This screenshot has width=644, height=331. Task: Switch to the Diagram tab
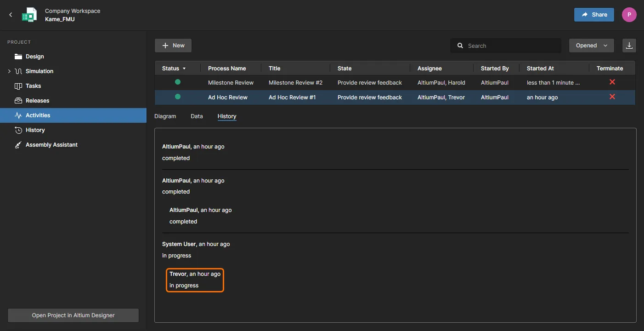point(165,116)
